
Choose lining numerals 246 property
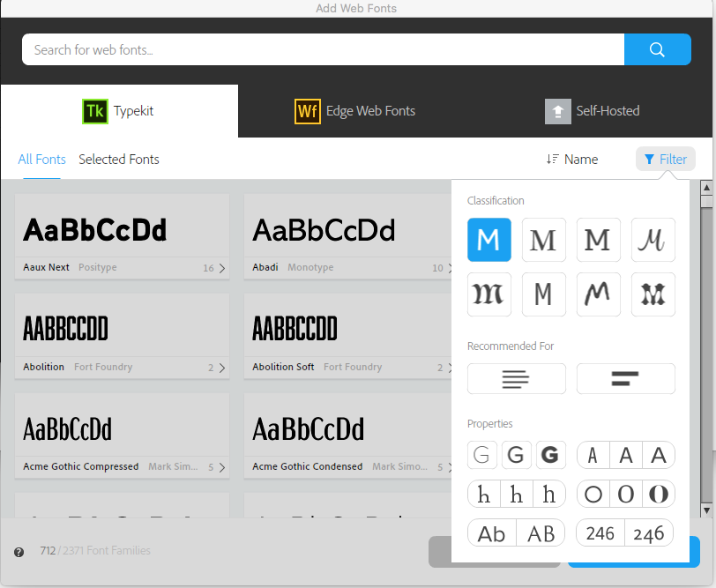(x=600, y=532)
